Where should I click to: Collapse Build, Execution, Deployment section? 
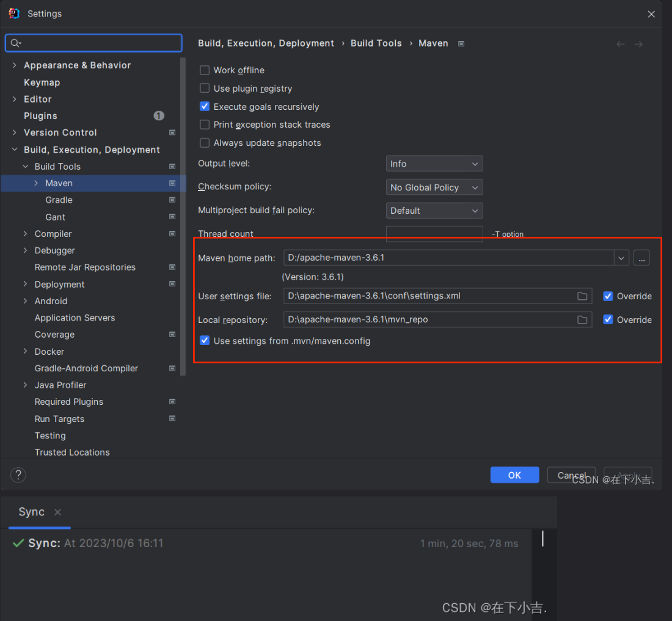click(15, 150)
